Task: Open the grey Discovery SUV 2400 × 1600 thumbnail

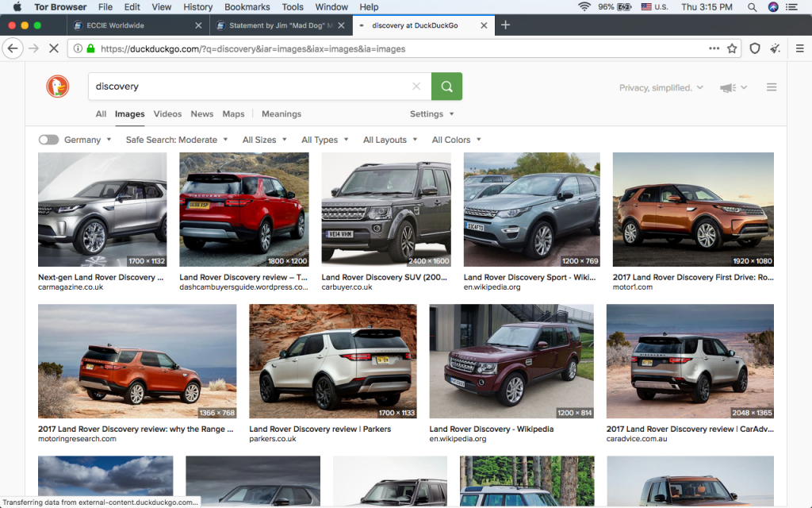Action: (x=386, y=210)
